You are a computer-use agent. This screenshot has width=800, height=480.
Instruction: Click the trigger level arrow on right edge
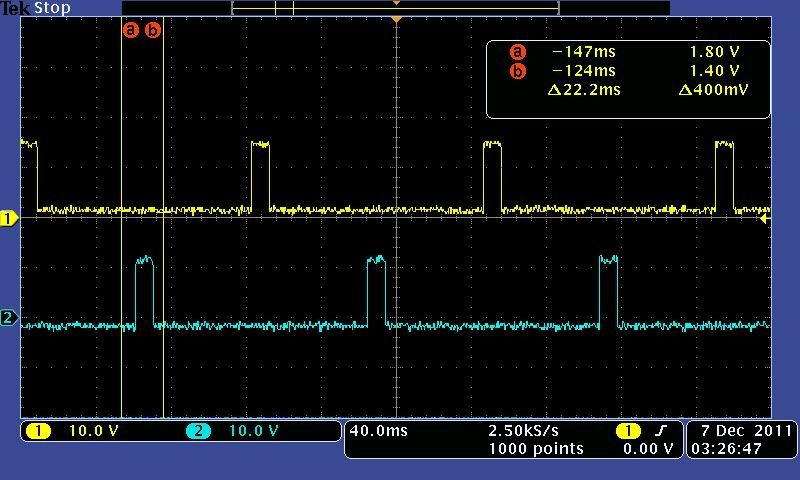pos(765,218)
